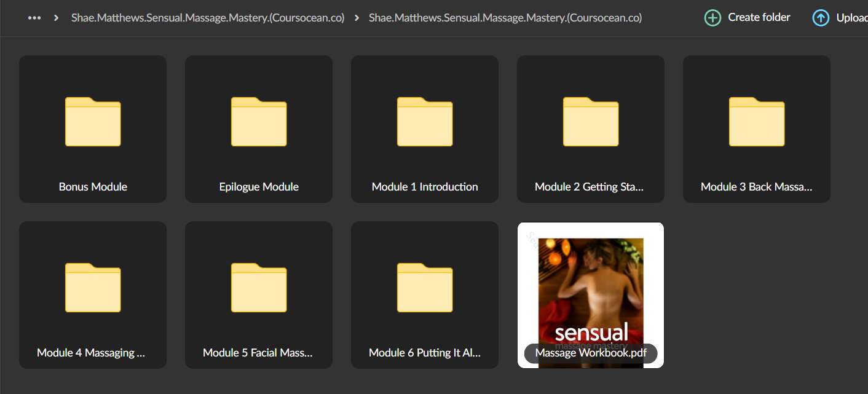
Task: Open the Module 5 Facial Massage folder icon
Action: pos(259,288)
